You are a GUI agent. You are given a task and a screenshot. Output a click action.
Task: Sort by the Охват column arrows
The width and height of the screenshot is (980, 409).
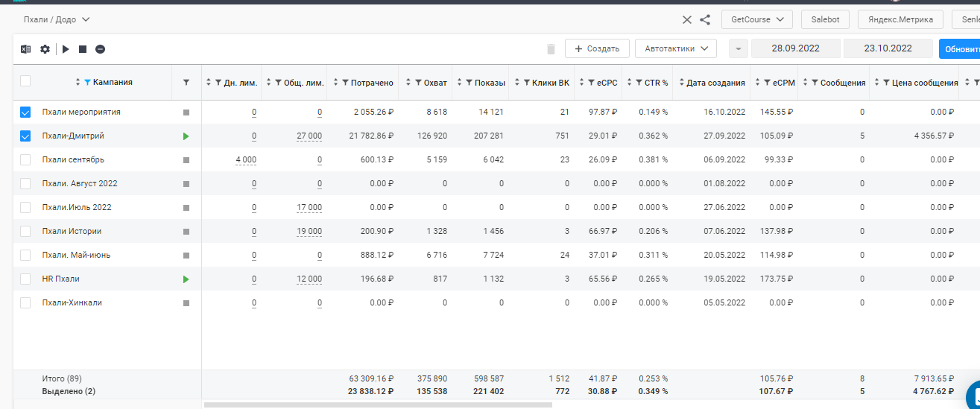[x=409, y=83]
